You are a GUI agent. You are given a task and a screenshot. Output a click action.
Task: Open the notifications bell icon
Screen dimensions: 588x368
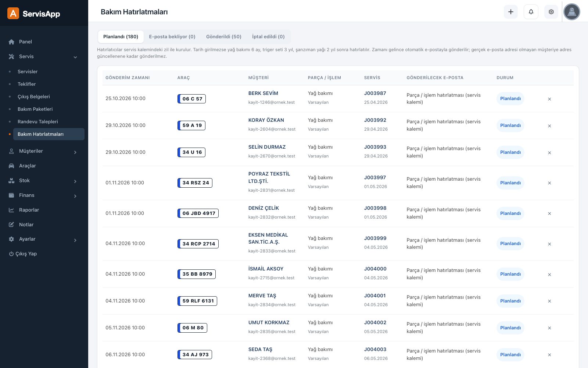point(531,12)
